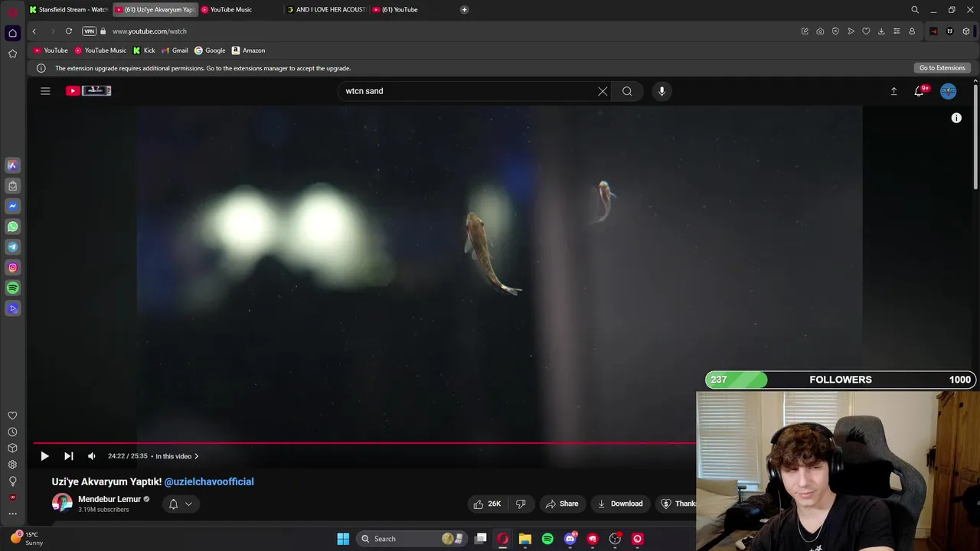Reload the current page
The width and height of the screenshot is (980, 551).
click(69, 31)
